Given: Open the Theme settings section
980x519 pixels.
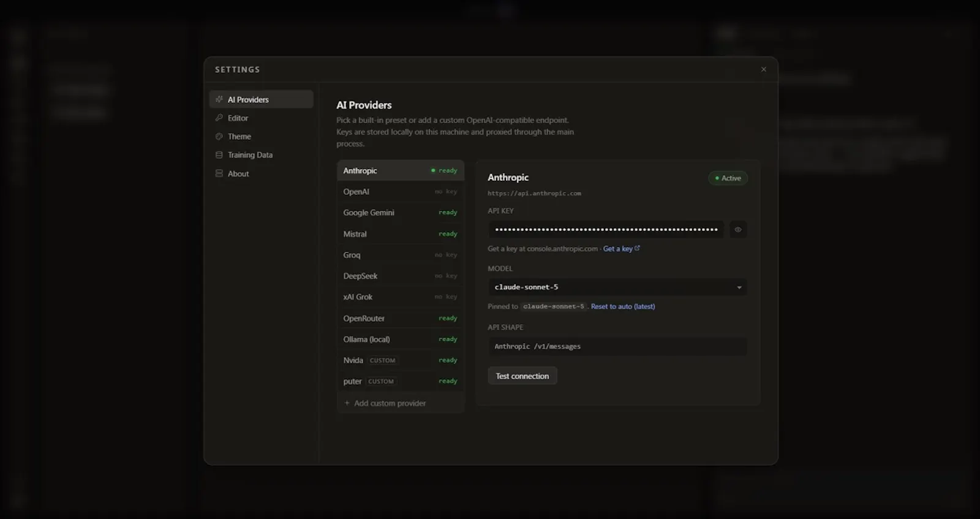Looking at the screenshot, I should tap(262, 136).
